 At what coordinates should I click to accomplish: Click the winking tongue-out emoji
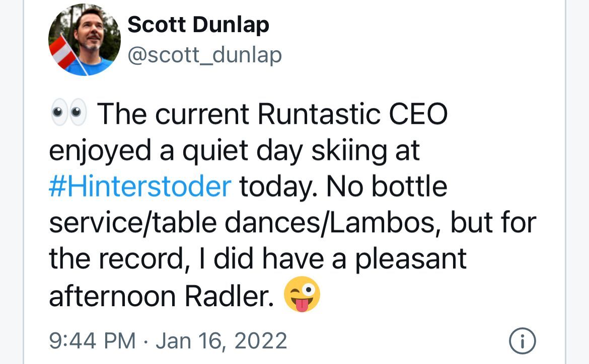coord(302,294)
